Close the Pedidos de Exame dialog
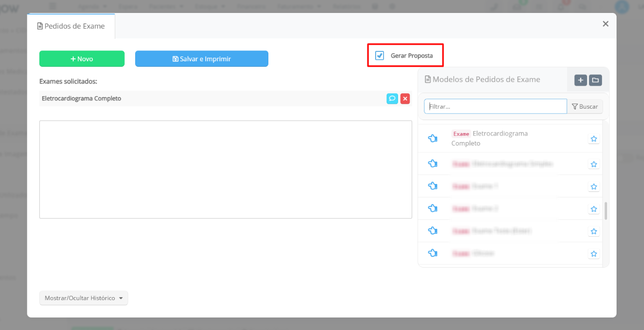The image size is (644, 330). coord(606,24)
